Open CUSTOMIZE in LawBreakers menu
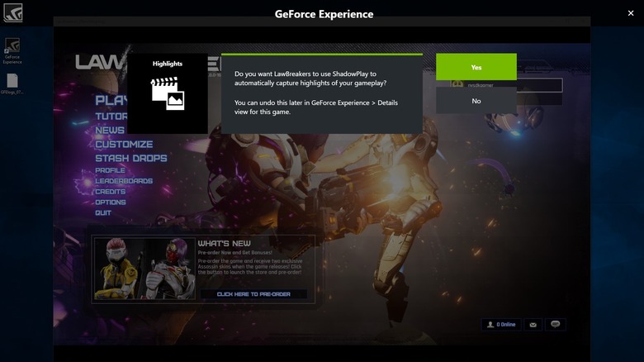The image size is (644, 362). (x=124, y=145)
